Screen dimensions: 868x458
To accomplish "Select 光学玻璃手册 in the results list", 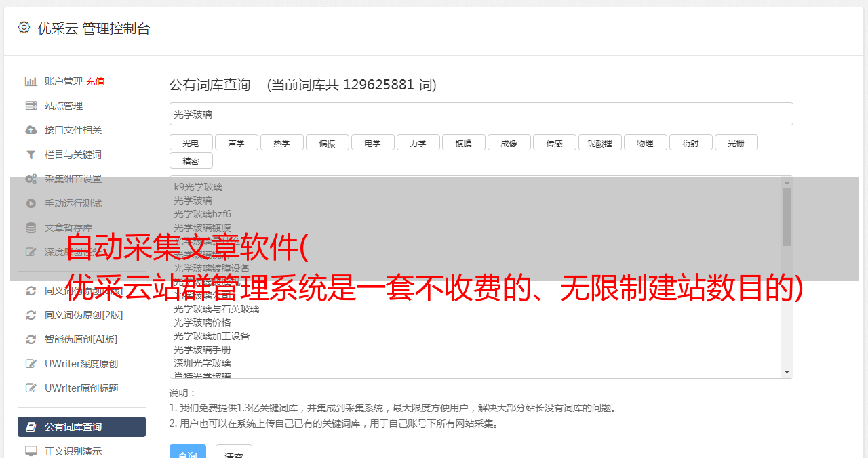I will click(x=202, y=350).
